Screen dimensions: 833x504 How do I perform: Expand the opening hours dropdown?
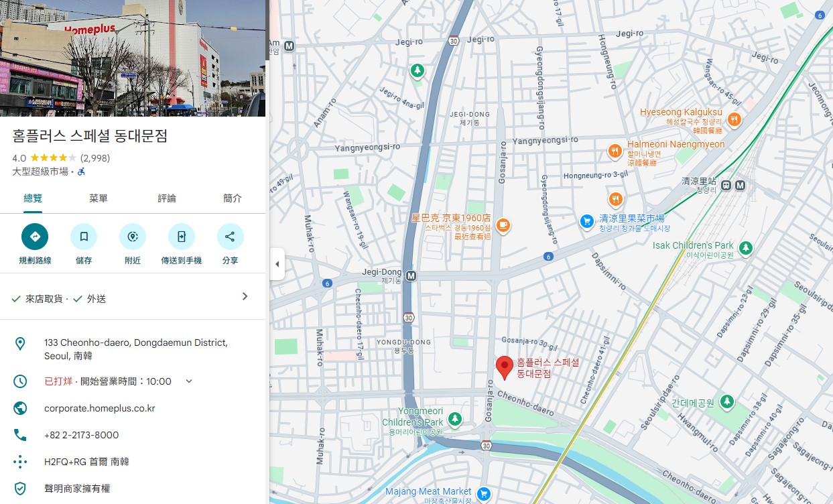pos(188,381)
